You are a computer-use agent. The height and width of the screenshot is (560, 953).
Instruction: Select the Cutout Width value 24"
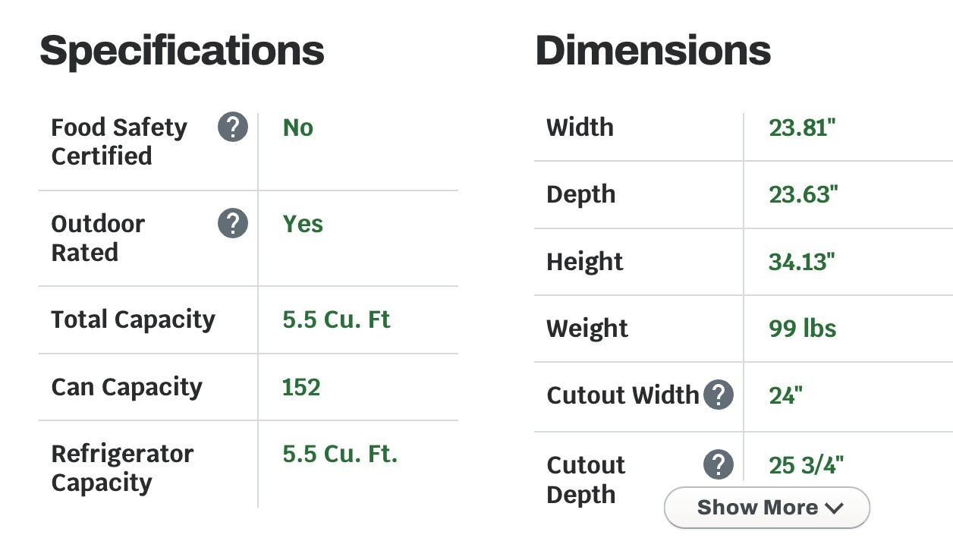pyautogui.click(x=785, y=395)
